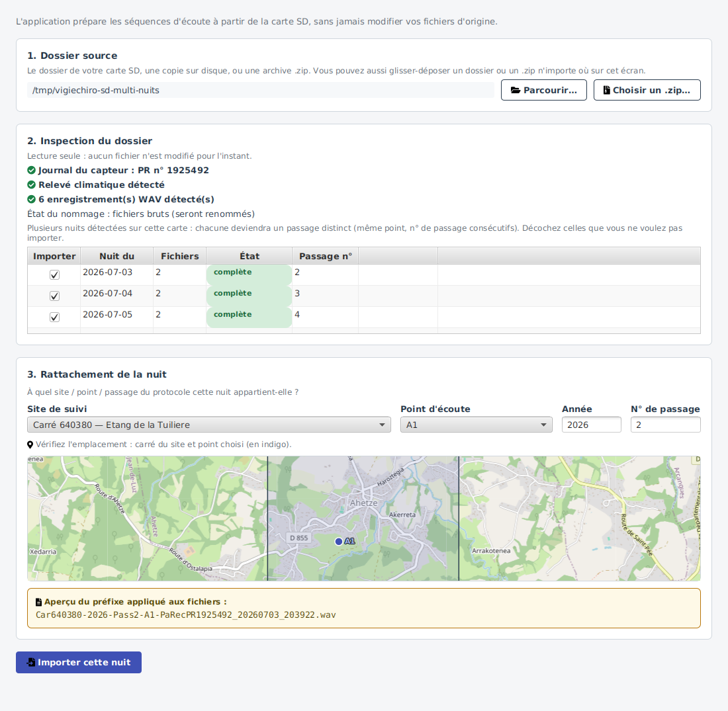
Task: Click the État column header
Action: (250, 256)
